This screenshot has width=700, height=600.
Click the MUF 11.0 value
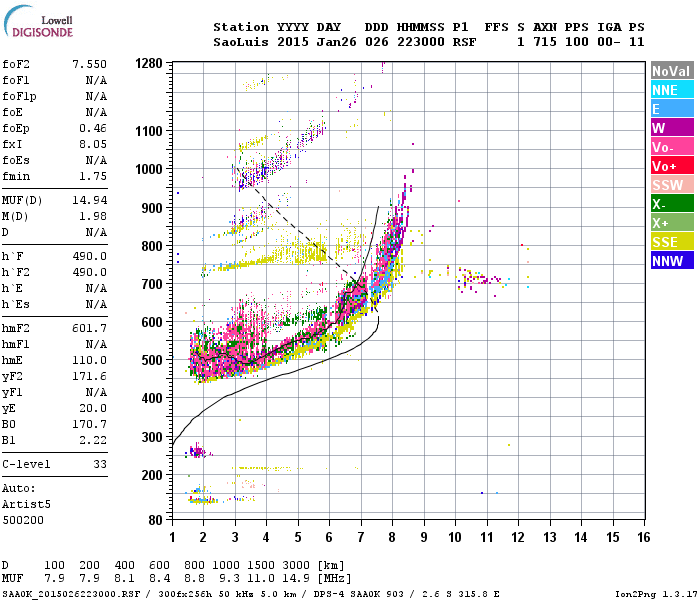[261, 578]
